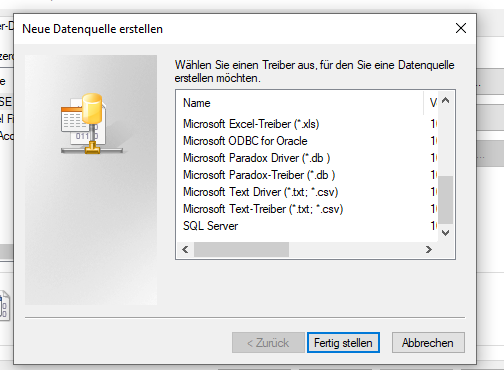Select Microsoft Text-Treiber (*.txt; *.csv)
The height and width of the screenshot is (370, 504).
click(x=263, y=209)
